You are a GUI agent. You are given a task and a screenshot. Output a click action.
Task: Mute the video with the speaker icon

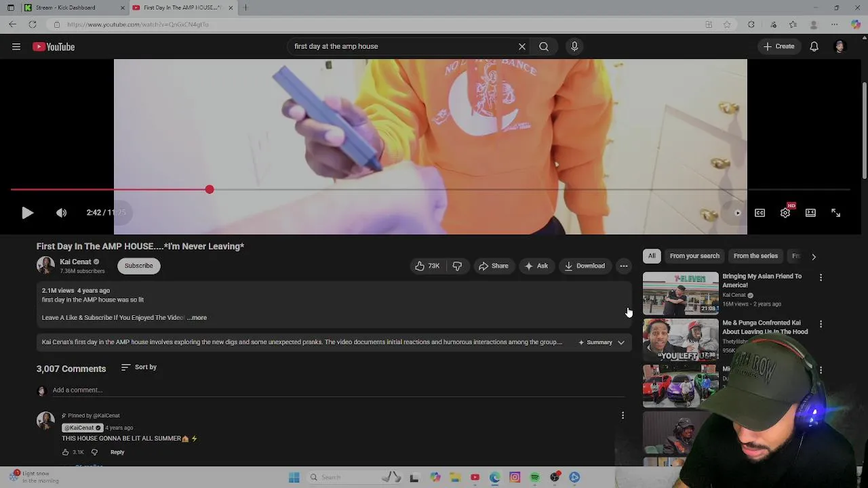click(x=61, y=213)
